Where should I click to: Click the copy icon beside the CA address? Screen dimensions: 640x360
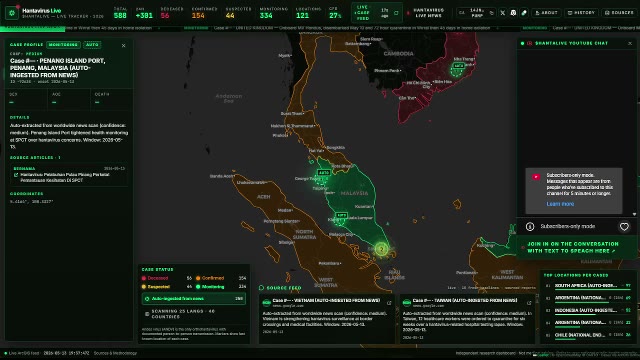tap(491, 13)
